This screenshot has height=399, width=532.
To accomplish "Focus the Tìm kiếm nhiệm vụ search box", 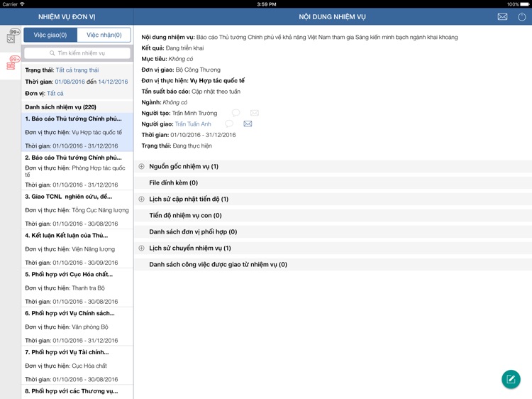I will pyautogui.click(x=77, y=53).
